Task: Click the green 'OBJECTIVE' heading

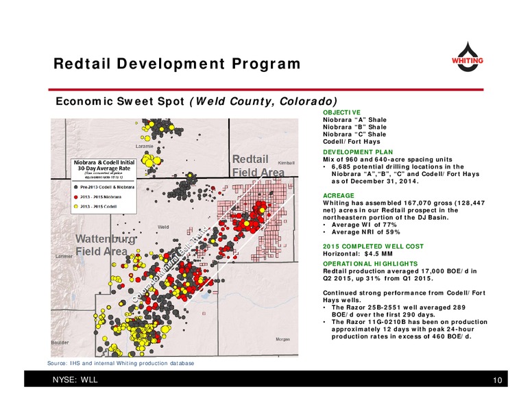Action: [x=341, y=112]
